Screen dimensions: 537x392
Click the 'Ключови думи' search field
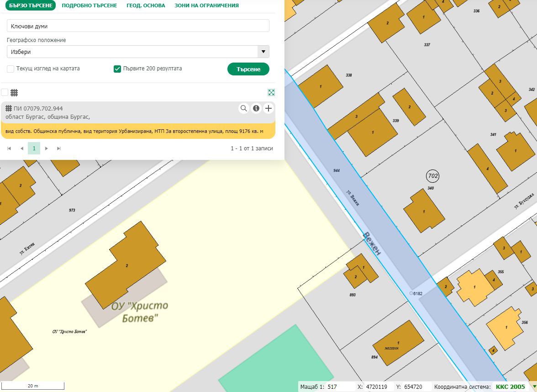click(x=138, y=26)
